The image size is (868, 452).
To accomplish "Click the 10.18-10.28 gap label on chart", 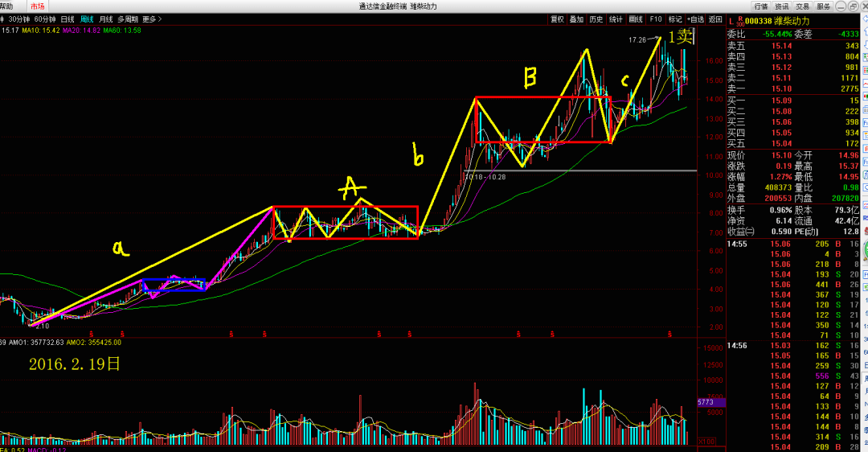I will (x=485, y=177).
